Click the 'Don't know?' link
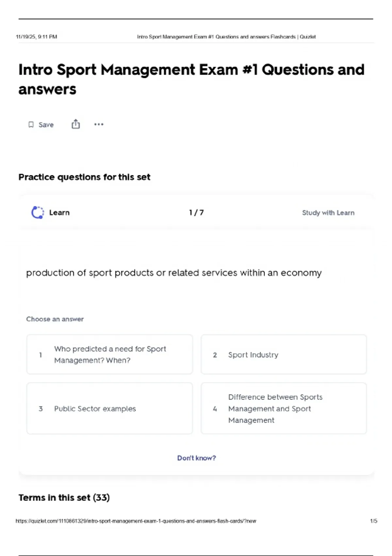The height and width of the screenshot is (556, 392). click(196, 458)
